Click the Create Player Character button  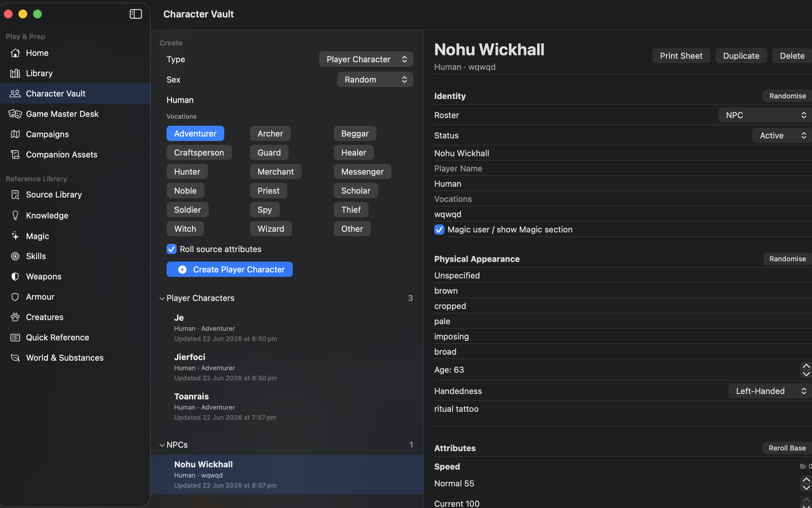pyautogui.click(x=230, y=270)
